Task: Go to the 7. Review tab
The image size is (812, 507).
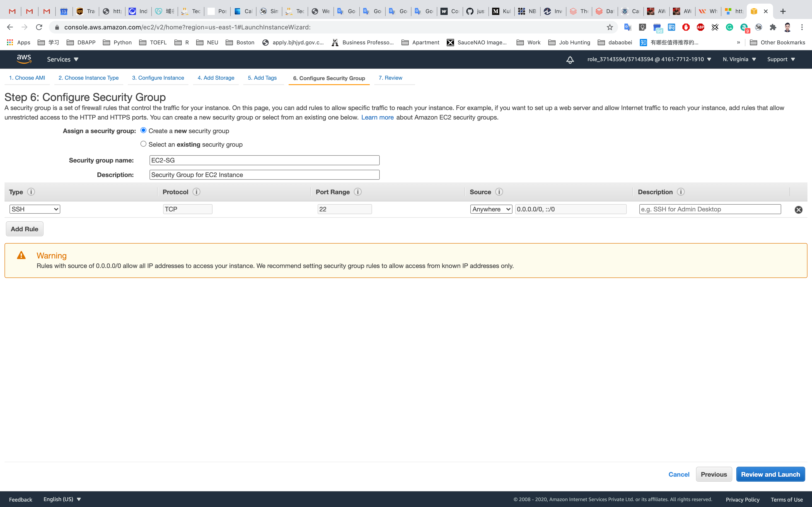Action: click(390, 78)
